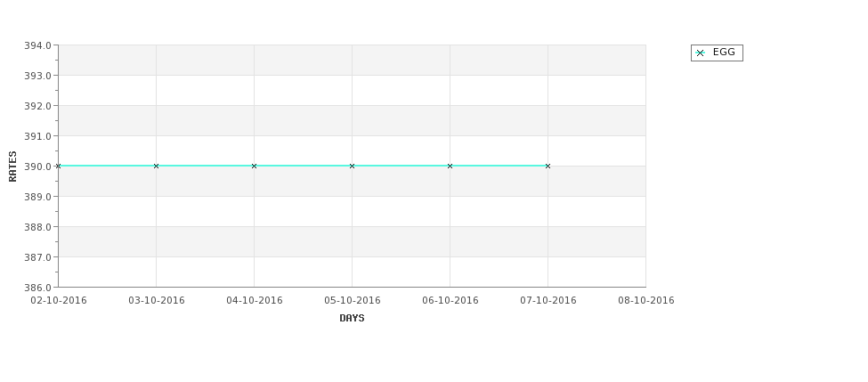Viewport: 868px width, 382px height.
Task: Click the EGG legend label
Action: click(x=724, y=52)
